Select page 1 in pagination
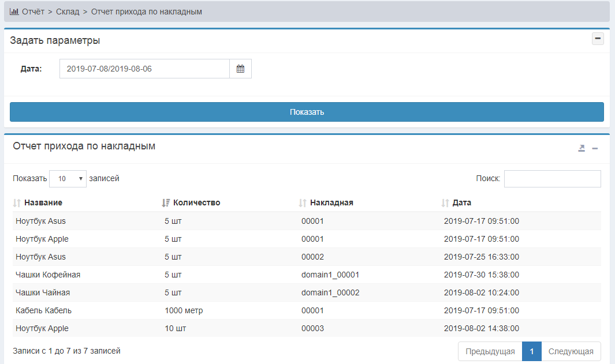Viewport: 615px width, 364px height. click(531, 351)
